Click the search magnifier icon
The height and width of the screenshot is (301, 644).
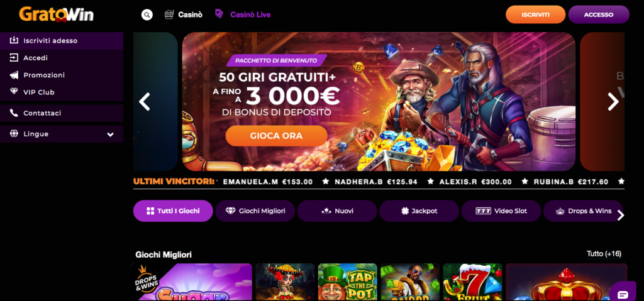point(147,15)
